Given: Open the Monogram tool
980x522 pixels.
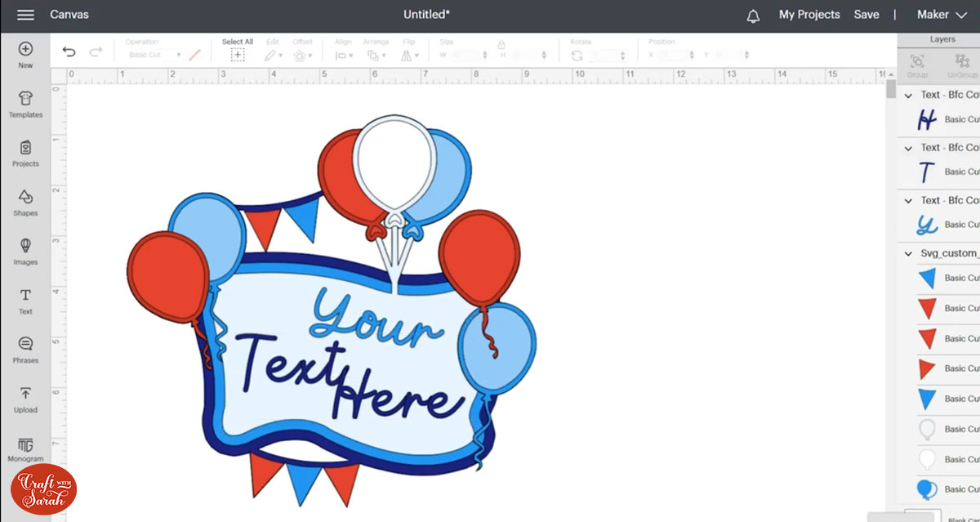Looking at the screenshot, I should [25, 448].
